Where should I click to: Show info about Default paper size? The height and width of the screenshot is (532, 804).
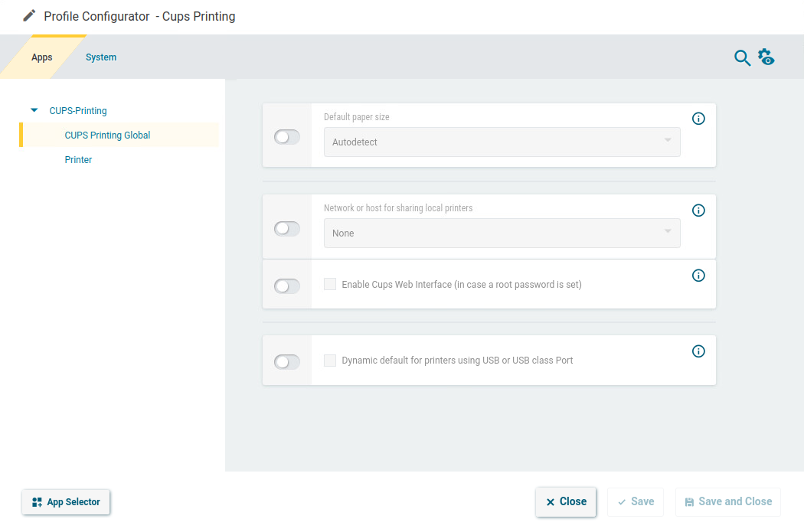pyautogui.click(x=698, y=119)
